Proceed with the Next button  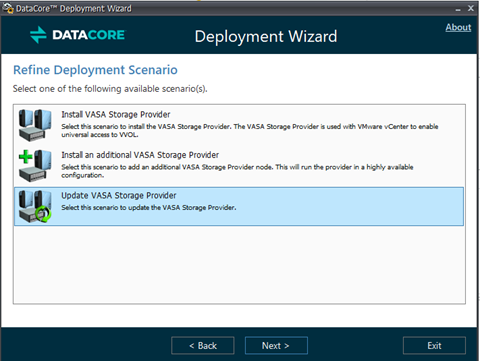[276, 346]
